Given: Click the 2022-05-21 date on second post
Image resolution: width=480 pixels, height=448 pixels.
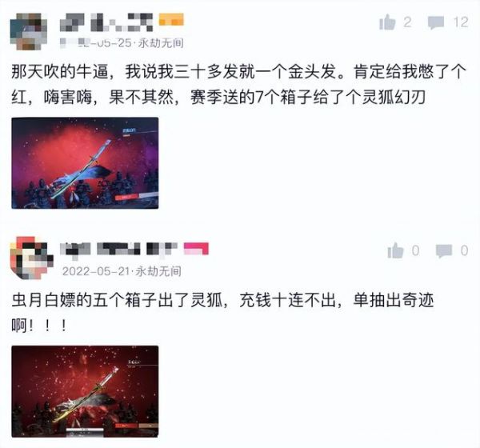Looking at the screenshot, I should (x=97, y=271).
